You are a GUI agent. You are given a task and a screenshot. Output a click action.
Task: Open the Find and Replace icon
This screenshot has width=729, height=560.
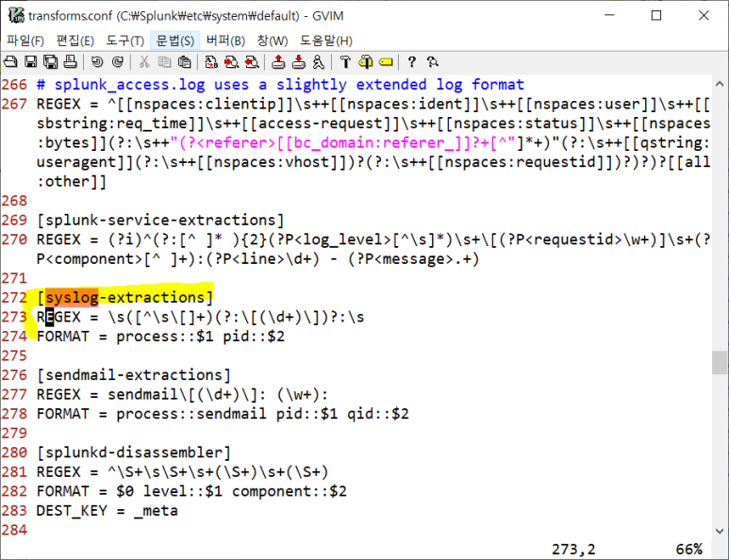(x=211, y=62)
